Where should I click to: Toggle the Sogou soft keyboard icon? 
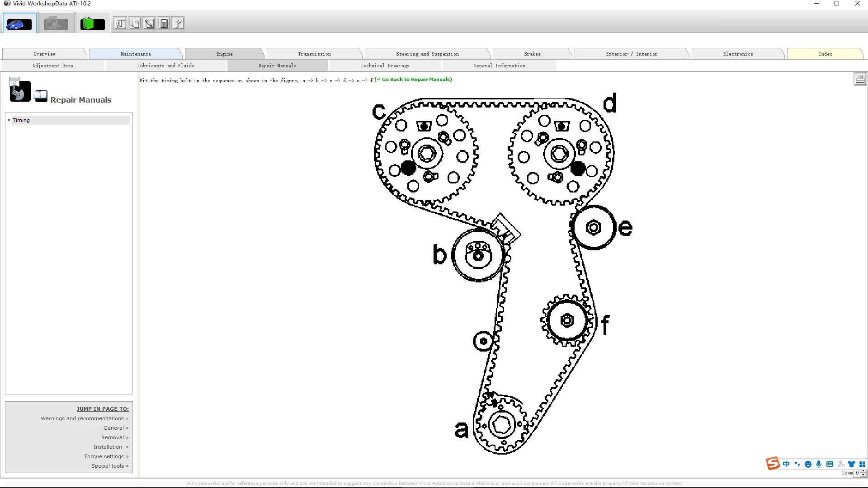[x=830, y=464]
